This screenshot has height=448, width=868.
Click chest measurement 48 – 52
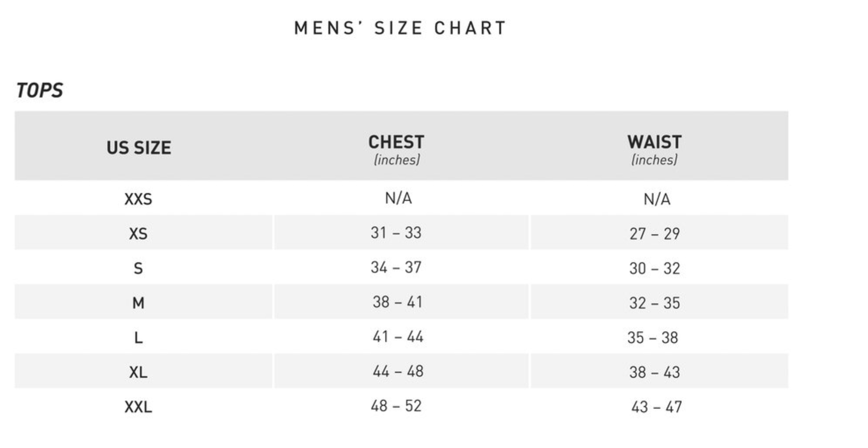(396, 407)
